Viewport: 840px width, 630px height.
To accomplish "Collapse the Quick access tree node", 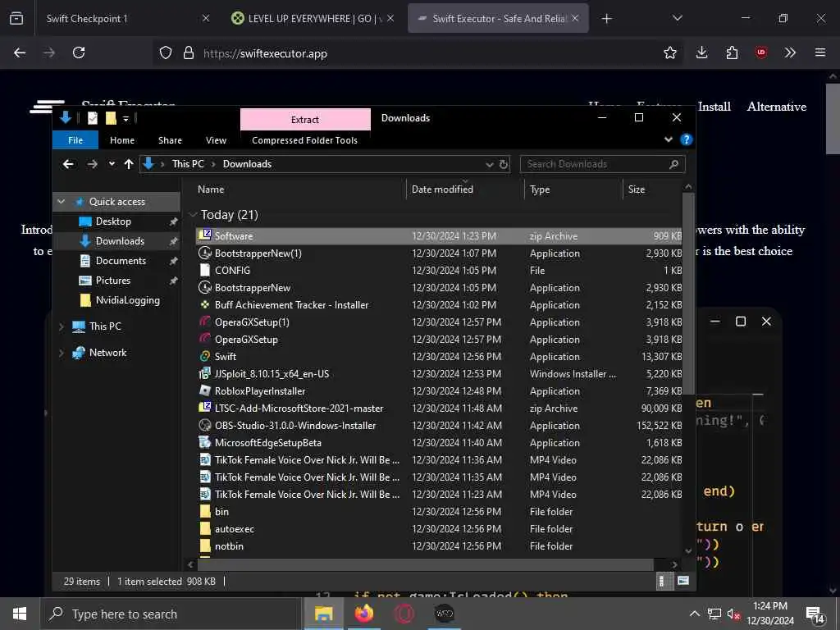I will pos(61,202).
